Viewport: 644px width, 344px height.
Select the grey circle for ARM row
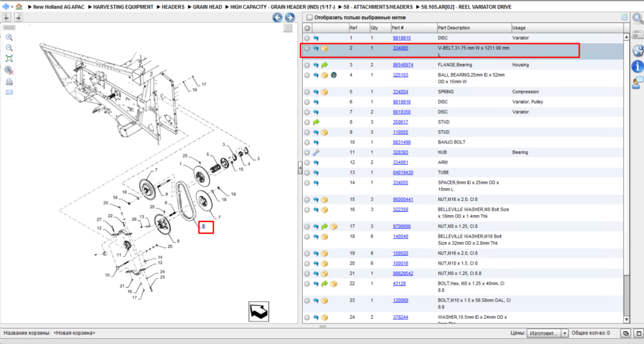[x=307, y=163]
